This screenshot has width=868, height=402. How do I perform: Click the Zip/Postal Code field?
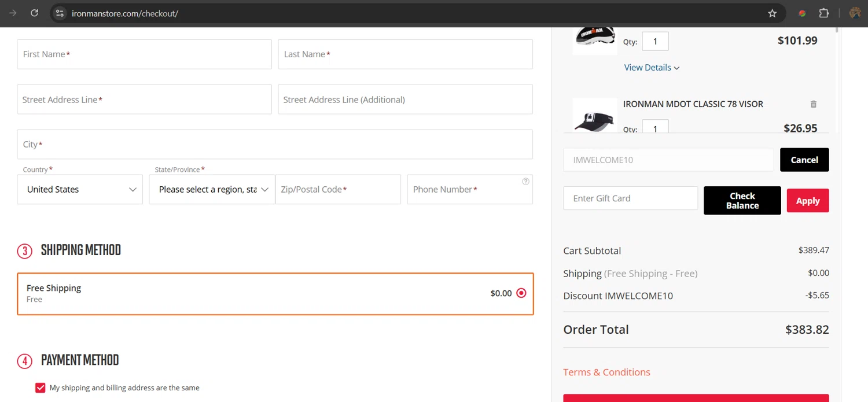338,189
